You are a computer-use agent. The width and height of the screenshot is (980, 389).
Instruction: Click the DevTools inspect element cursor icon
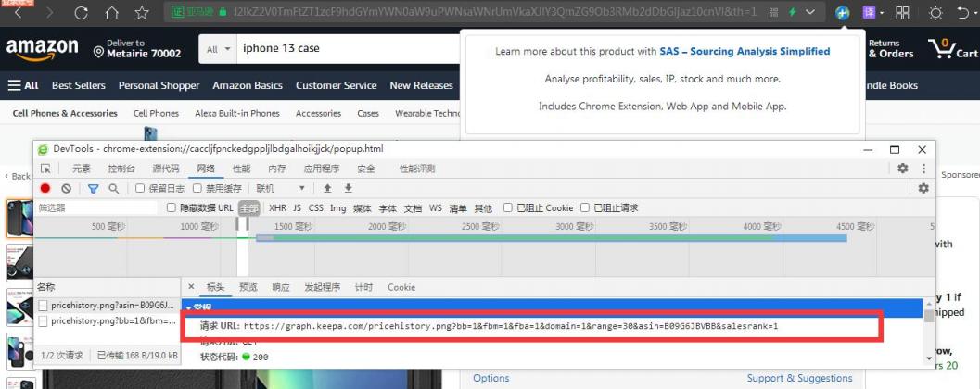click(x=45, y=169)
